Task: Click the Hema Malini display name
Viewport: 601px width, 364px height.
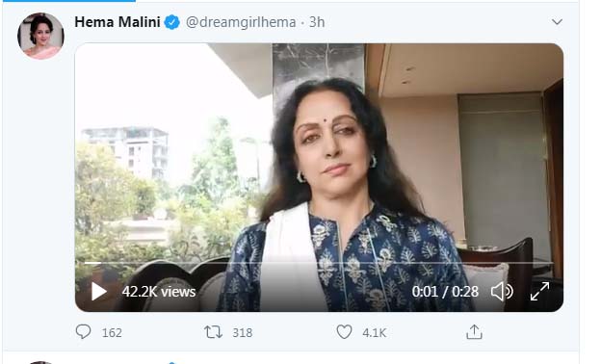Action: tap(118, 22)
